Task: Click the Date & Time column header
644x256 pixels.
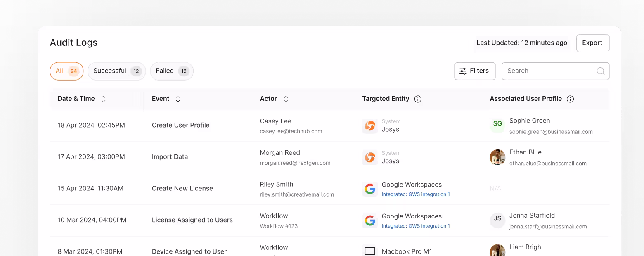Action: click(x=76, y=99)
